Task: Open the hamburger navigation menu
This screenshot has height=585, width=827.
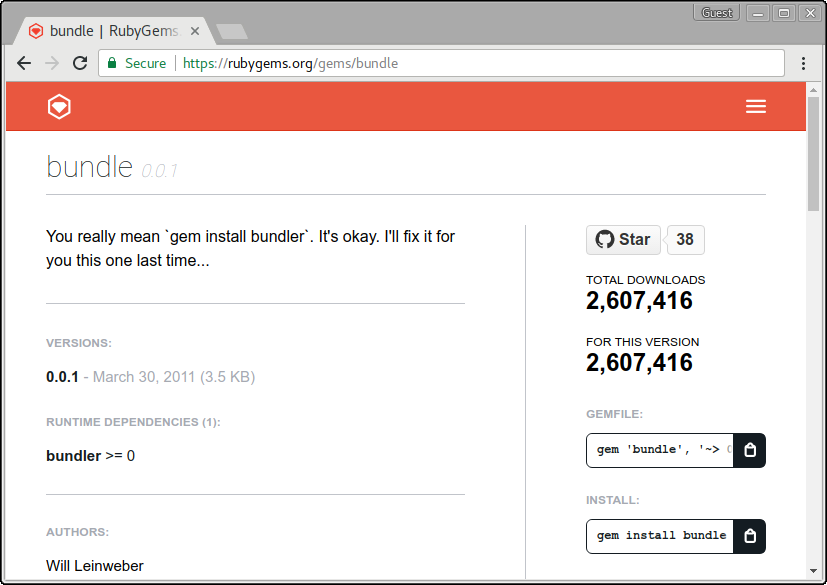Action: tap(756, 106)
